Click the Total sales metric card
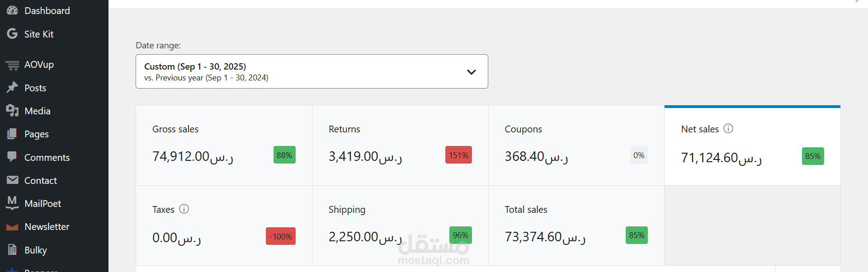868x272 pixels. coord(576,225)
